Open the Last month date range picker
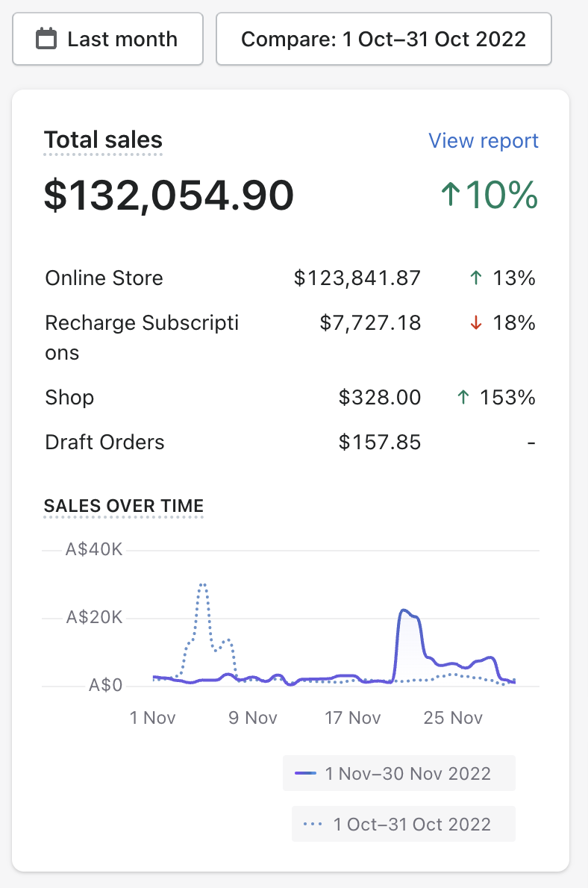The image size is (588, 888). [107, 39]
